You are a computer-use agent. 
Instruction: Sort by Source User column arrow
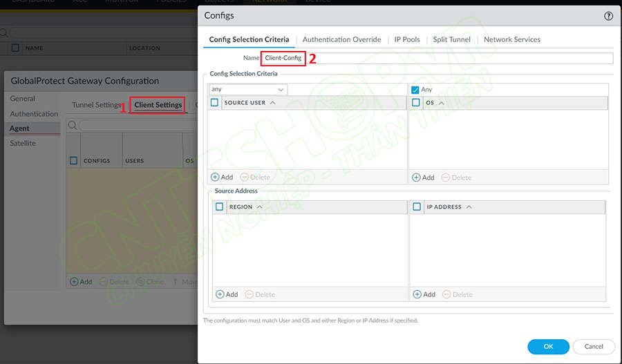pyautogui.click(x=272, y=103)
